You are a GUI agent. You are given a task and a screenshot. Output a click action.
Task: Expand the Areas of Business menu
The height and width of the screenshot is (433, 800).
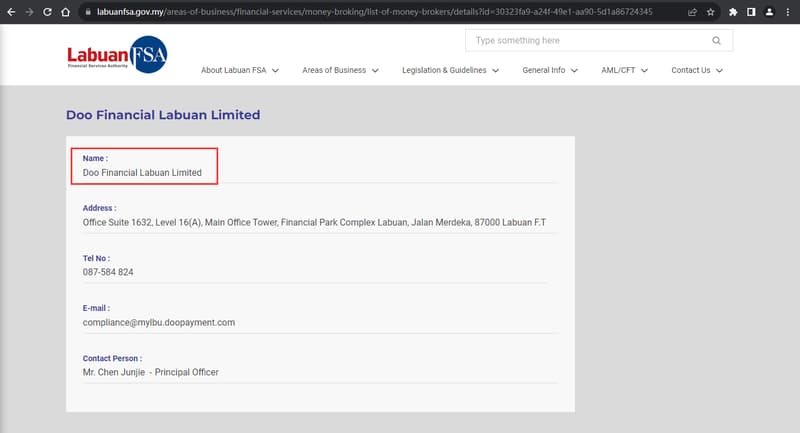click(340, 71)
